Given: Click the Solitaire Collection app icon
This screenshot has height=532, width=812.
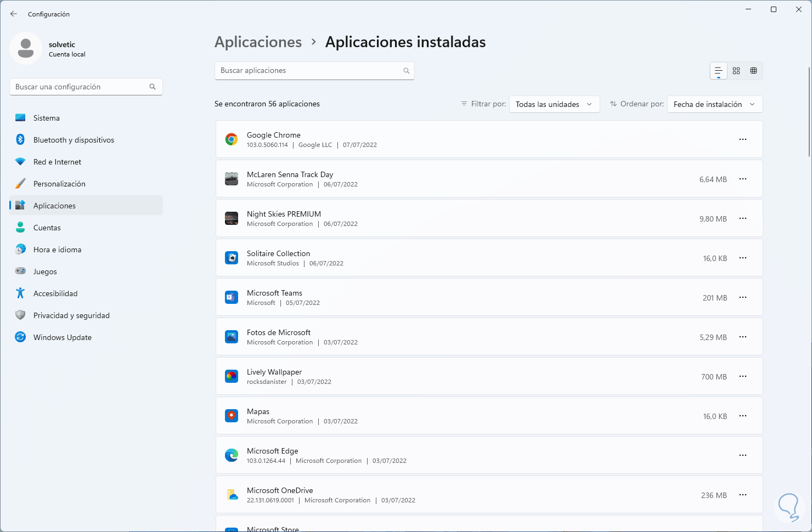Looking at the screenshot, I should [232, 258].
